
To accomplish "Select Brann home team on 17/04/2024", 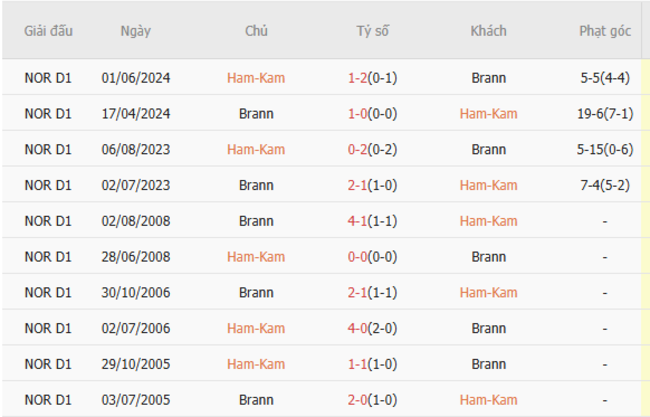I will pyautogui.click(x=256, y=114).
